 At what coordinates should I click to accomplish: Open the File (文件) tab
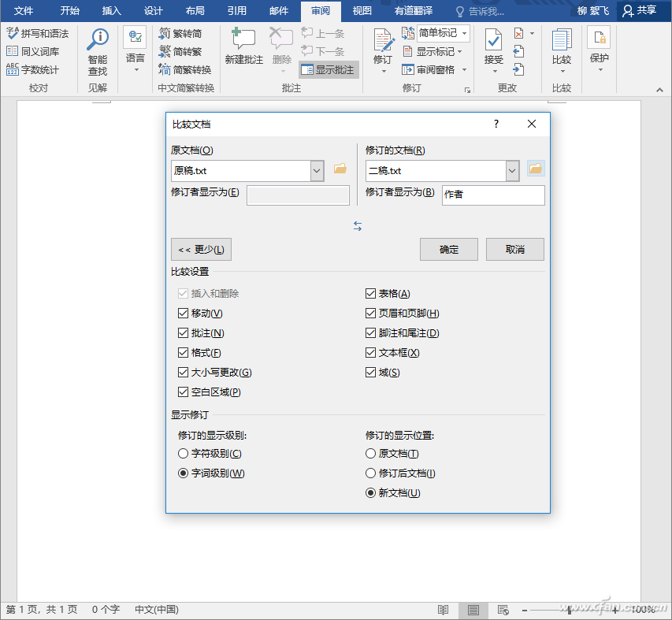tap(24, 11)
